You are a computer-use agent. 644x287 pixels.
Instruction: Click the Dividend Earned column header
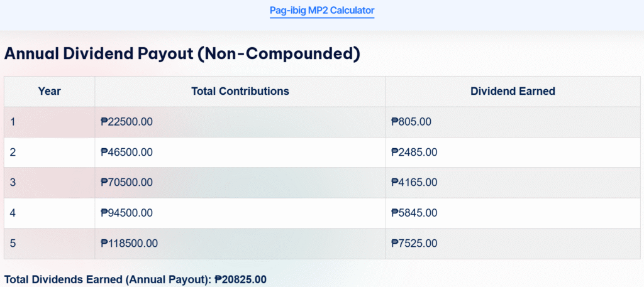[x=513, y=92]
